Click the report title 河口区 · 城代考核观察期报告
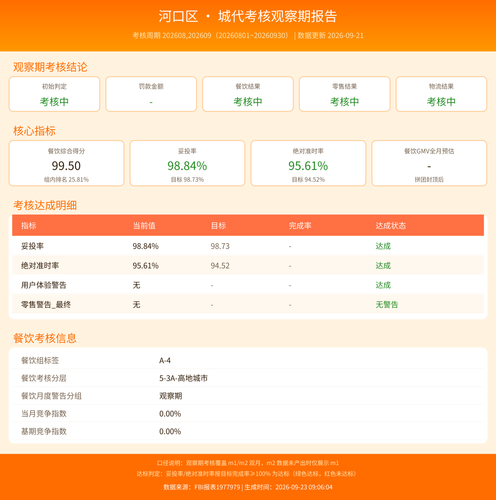Viewport: 496px width, 500px height. click(248, 16)
